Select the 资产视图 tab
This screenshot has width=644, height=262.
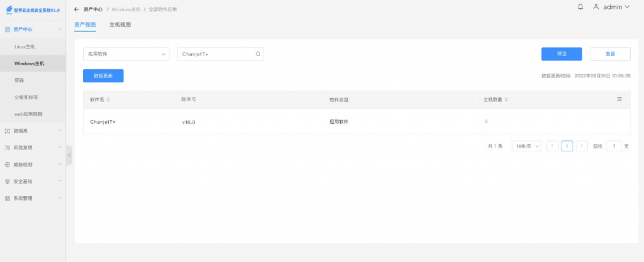85,25
